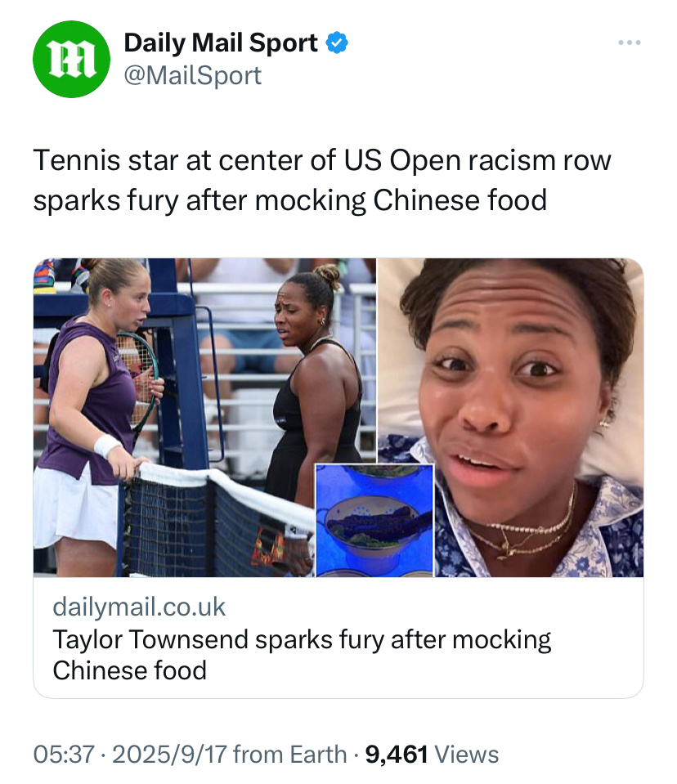Click "US Open racism row" in tweet
677x784 pixels.
tap(477, 161)
